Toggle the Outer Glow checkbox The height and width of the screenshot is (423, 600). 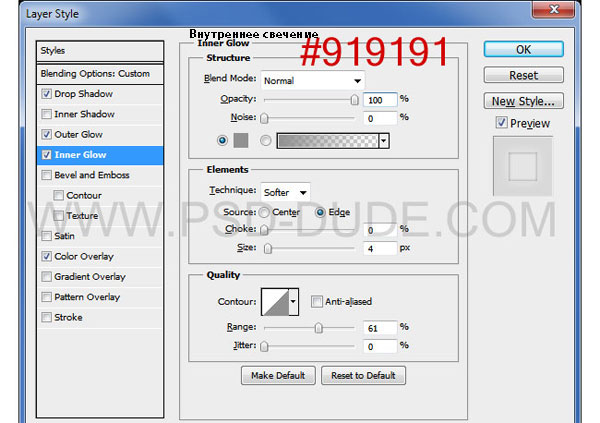click(46, 134)
